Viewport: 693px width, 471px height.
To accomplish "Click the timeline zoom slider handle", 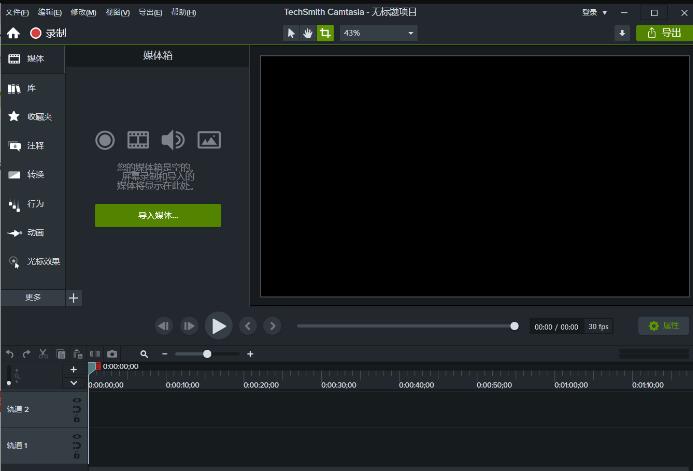I will click(x=207, y=354).
